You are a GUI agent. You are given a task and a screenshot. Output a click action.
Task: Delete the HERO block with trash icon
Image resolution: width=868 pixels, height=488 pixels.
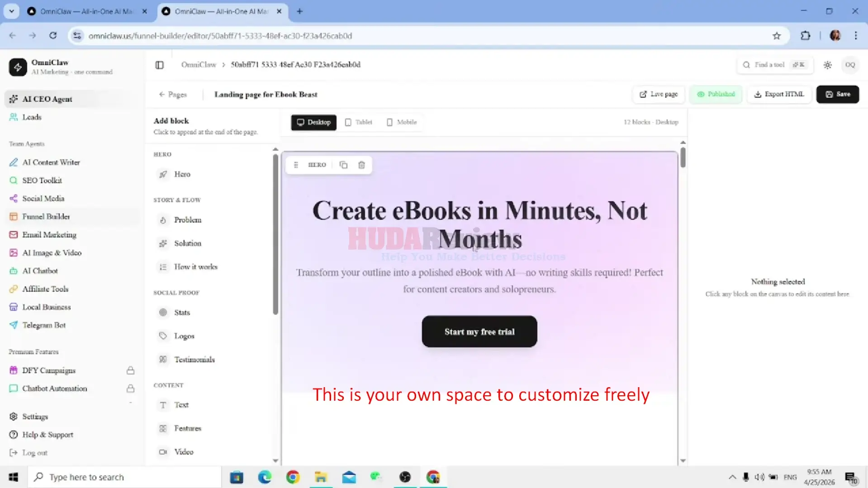[361, 165]
